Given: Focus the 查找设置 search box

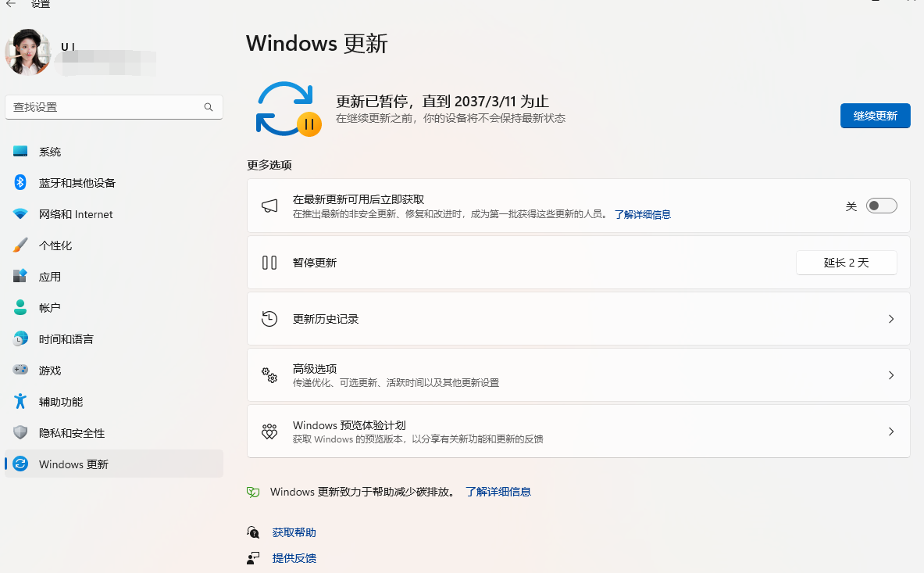Looking at the screenshot, I should (x=114, y=106).
